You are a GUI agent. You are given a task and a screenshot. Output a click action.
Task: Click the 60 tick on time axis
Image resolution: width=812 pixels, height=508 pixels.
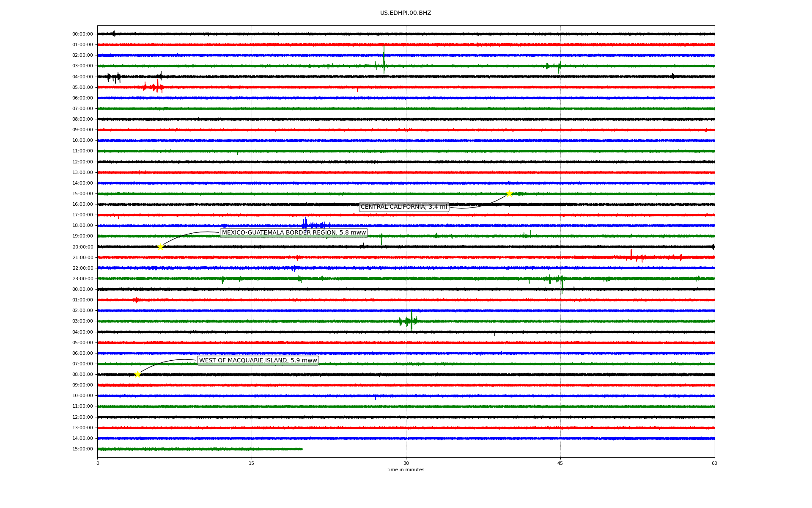(x=714, y=463)
